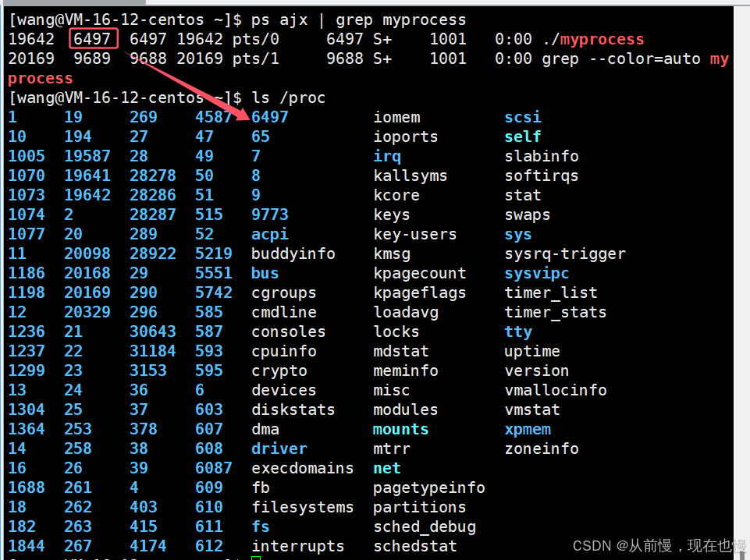This screenshot has width=750, height=560.
Task: Select 'pts/0' terminal name in ps output
Action: coord(256,39)
